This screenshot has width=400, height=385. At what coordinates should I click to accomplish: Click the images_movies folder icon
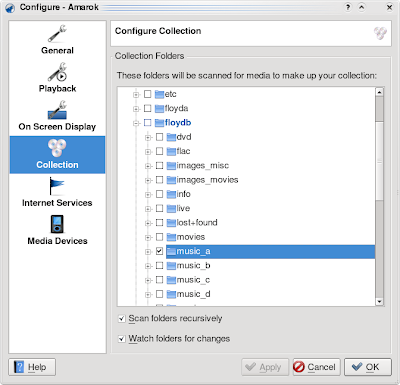(x=171, y=180)
